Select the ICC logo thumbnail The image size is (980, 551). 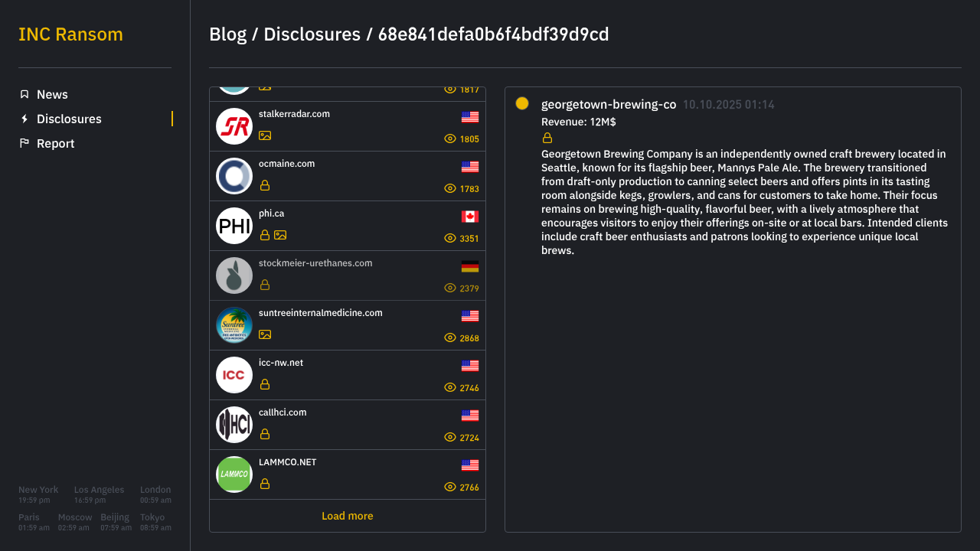(234, 375)
